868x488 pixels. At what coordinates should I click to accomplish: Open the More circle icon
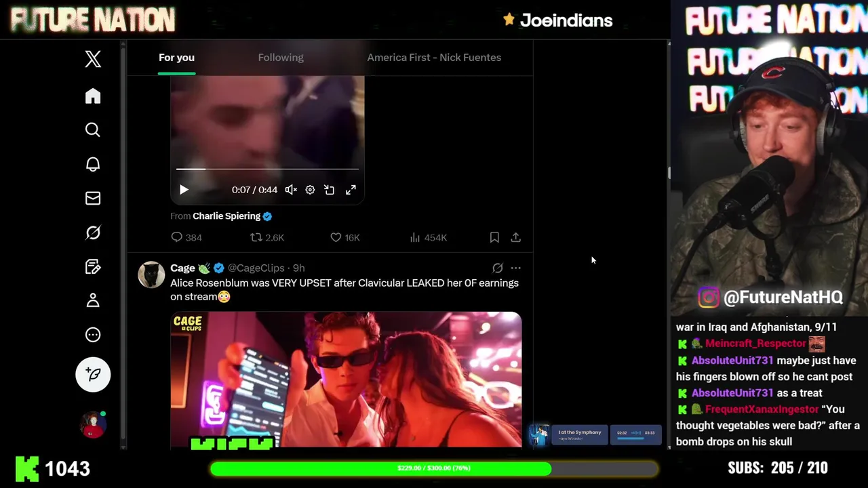[x=93, y=335]
